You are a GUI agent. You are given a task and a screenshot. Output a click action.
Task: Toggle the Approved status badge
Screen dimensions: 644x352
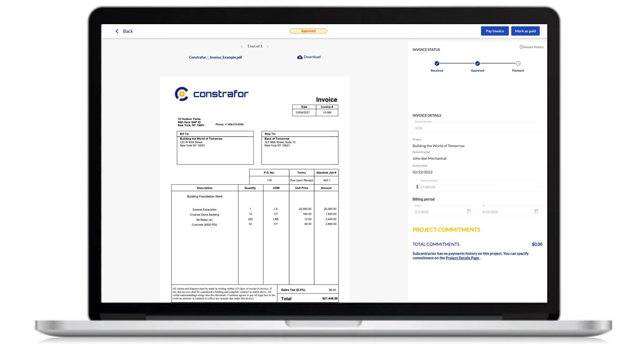[308, 31]
